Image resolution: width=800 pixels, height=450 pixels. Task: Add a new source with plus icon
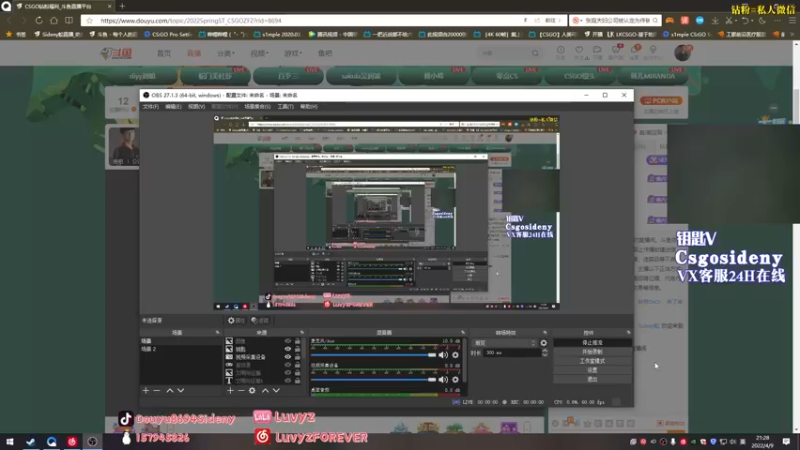(x=230, y=390)
